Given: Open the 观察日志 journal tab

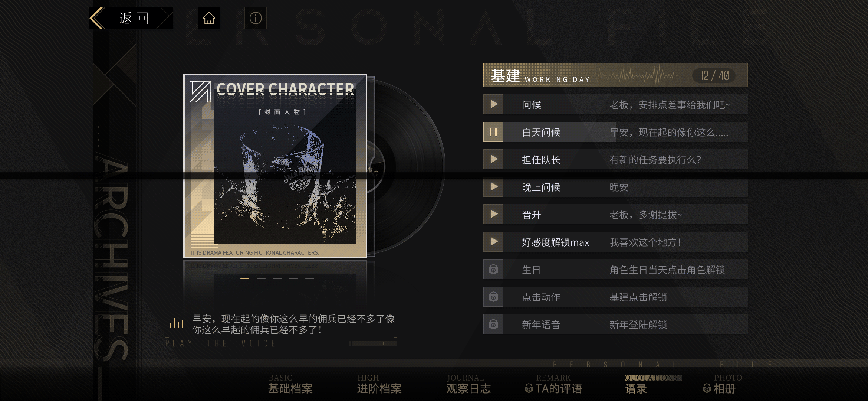Looking at the screenshot, I should (468, 384).
